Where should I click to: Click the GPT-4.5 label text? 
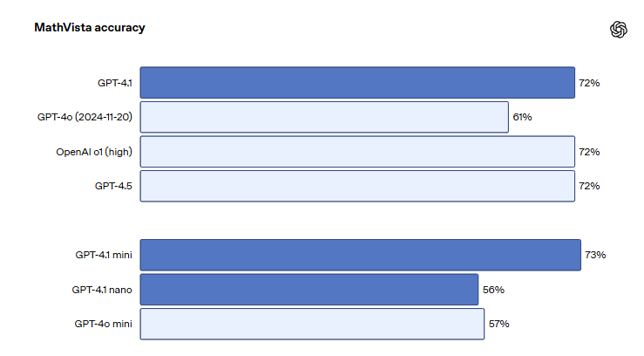[113, 186]
